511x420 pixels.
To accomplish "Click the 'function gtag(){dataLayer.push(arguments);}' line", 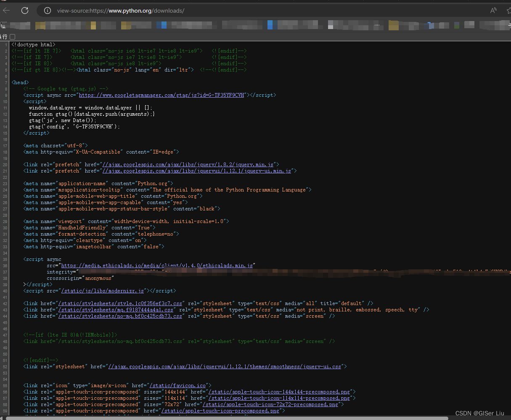I will [x=92, y=114].
